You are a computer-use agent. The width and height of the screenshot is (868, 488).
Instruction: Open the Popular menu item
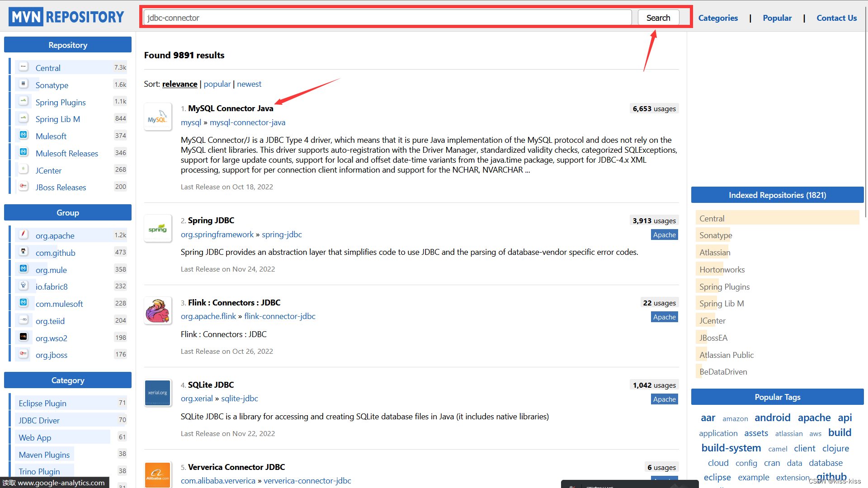click(x=777, y=18)
